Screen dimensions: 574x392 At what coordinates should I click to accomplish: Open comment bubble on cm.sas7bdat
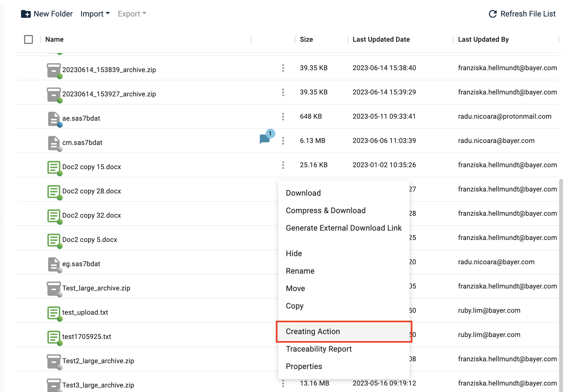tap(265, 139)
